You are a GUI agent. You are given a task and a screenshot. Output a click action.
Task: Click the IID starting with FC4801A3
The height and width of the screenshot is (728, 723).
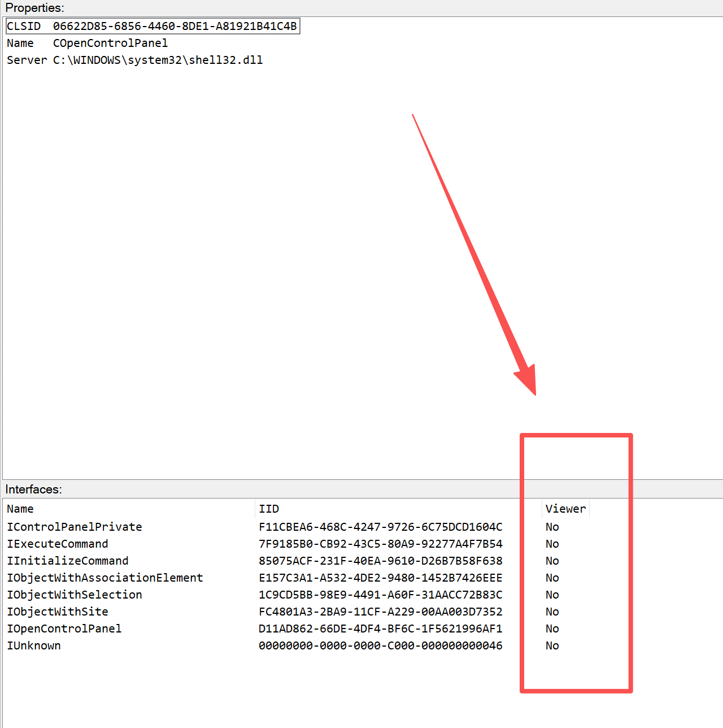click(380, 612)
